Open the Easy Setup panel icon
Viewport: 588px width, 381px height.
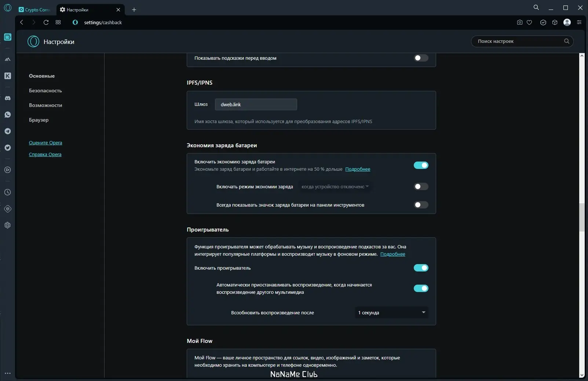pyautogui.click(x=579, y=22)
